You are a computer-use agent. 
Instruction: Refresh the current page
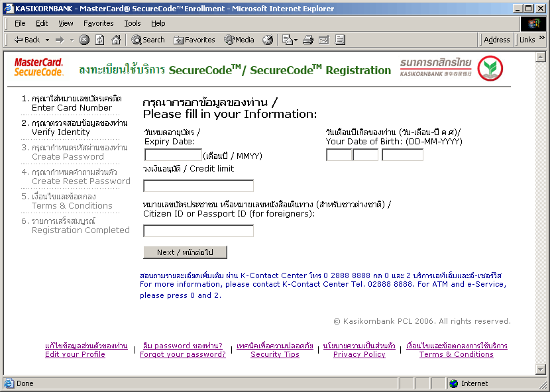100,40
